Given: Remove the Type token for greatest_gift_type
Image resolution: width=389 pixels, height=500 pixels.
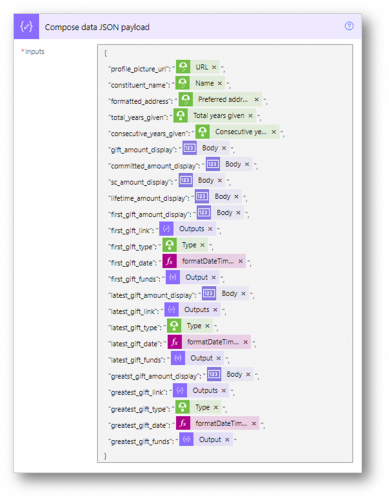Looking at the screenshot, I should (216, 407).
